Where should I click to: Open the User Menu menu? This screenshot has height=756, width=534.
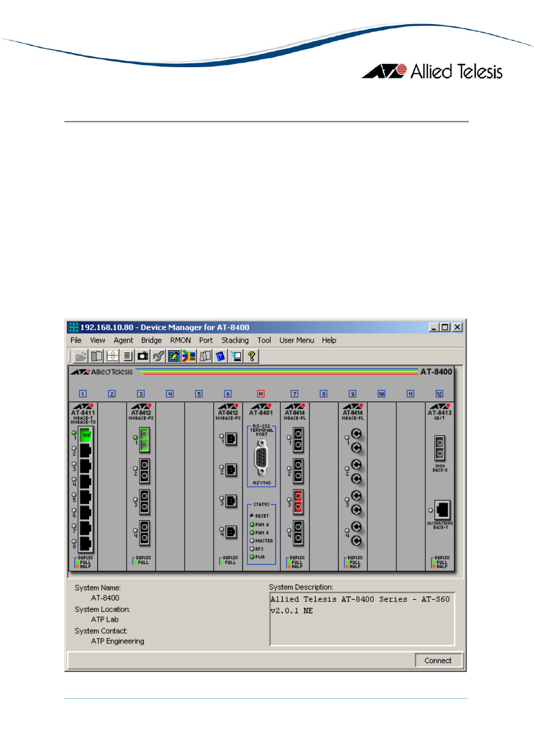coord(297,340)
